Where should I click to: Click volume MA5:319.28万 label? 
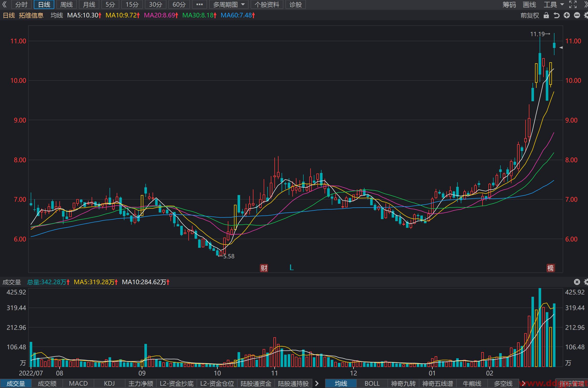click(96, 282)
